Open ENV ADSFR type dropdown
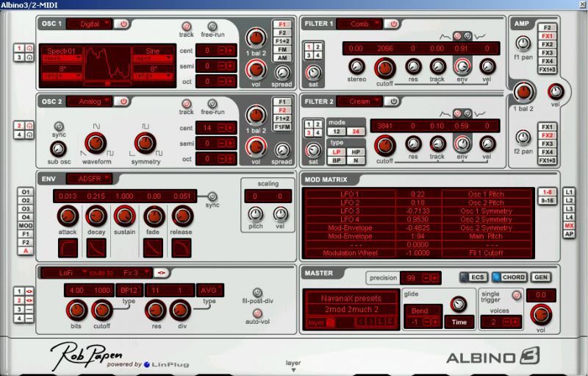Image resolution: width=588 pixels, height=376 pixels. 89,179
